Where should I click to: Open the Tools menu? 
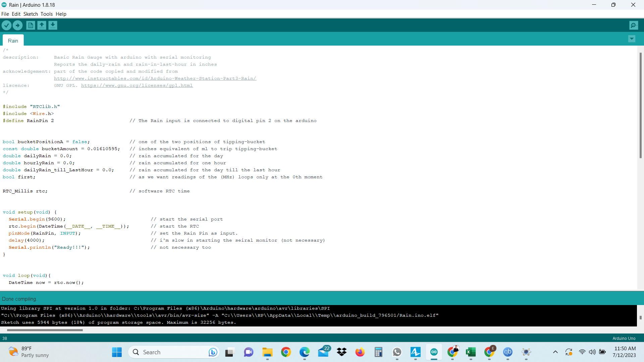[x=47, y=14]
